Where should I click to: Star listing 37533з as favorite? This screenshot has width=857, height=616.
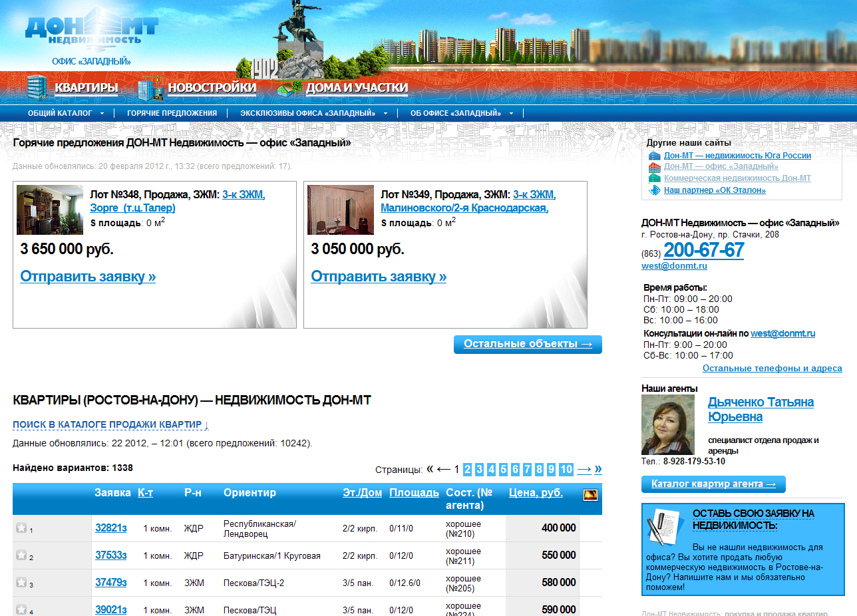[21, 555]
